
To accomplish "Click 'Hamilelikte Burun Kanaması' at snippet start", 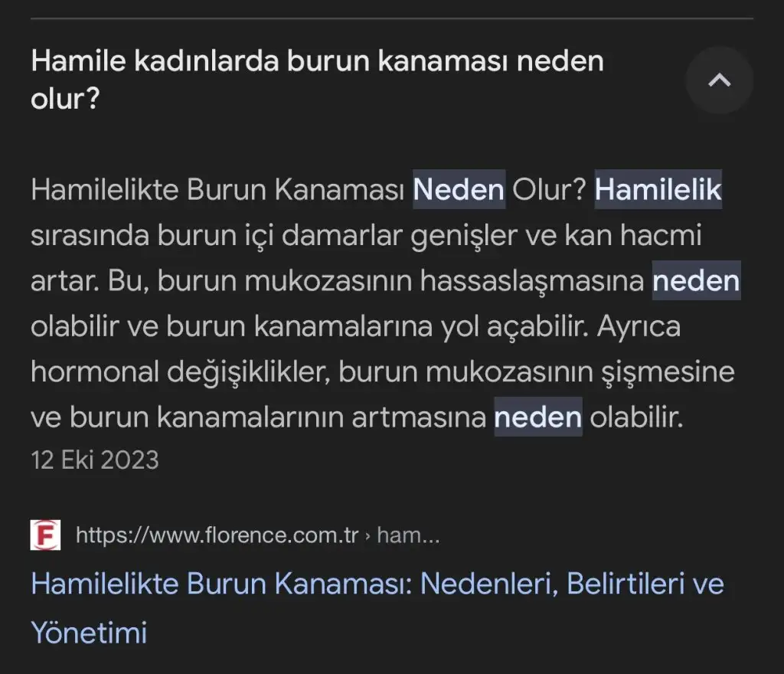I will 217,189.
